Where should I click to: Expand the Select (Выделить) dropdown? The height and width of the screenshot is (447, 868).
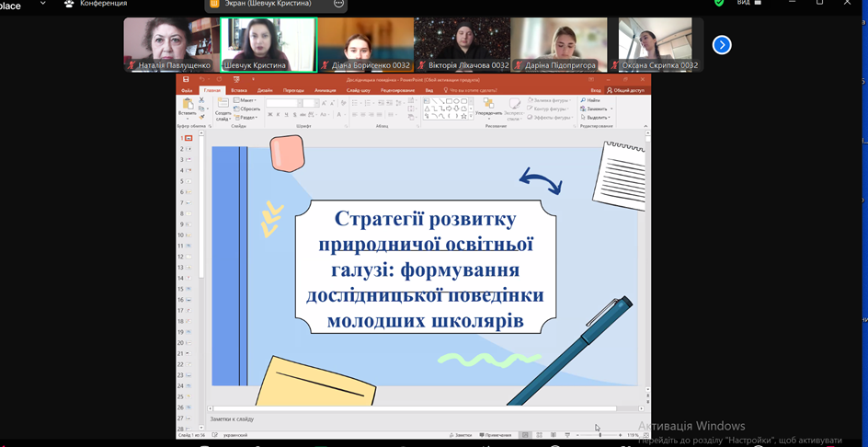click(596, 118)
